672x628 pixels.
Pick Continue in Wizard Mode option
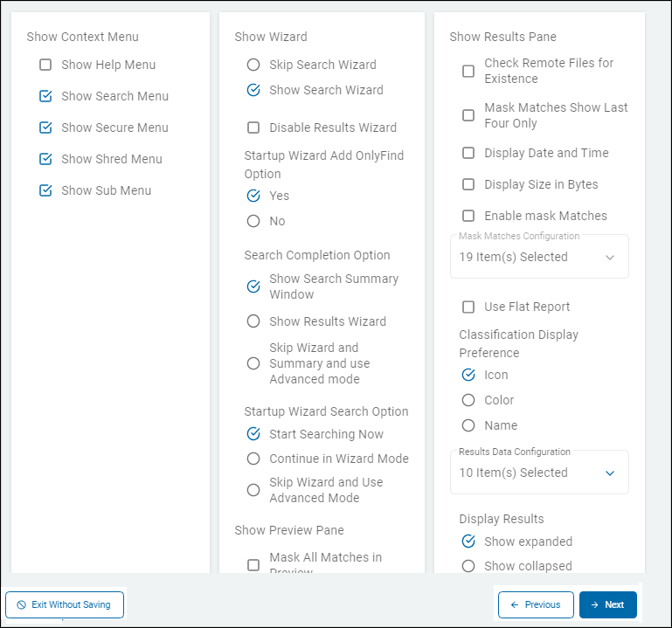pos(253,459)
